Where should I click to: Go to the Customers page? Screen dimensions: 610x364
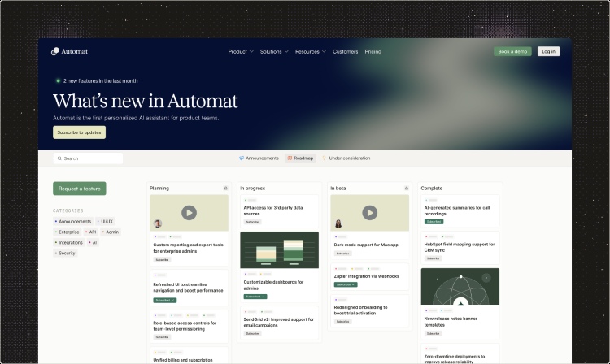click(x=345, y=52)
